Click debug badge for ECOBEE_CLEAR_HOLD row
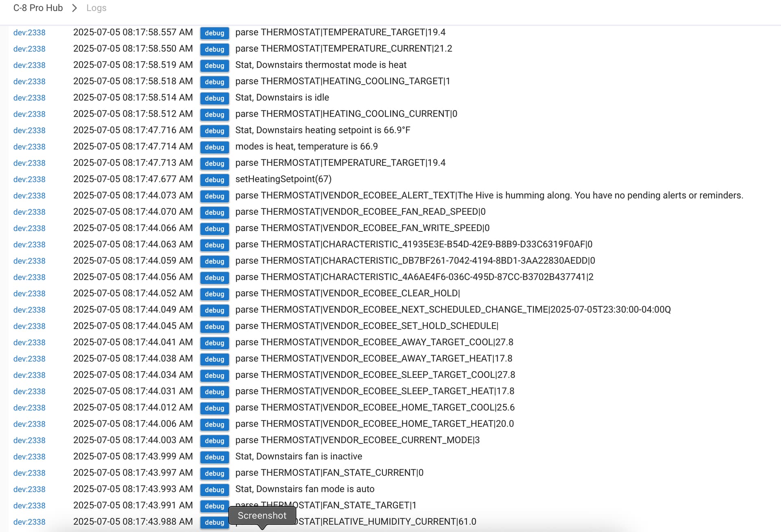This screenshot has height=532, width=781. [x=214, y=294]
